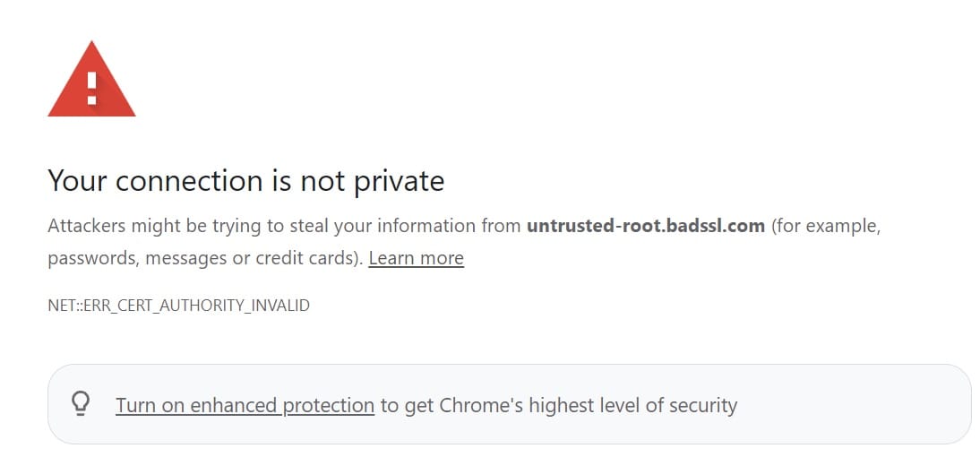Open the Learn more link
This screenshot has height=457, width=980.
416,258
